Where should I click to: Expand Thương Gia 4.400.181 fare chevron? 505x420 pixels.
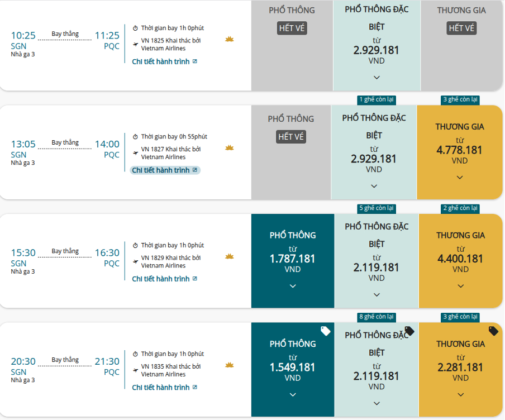tap(460, 286)
